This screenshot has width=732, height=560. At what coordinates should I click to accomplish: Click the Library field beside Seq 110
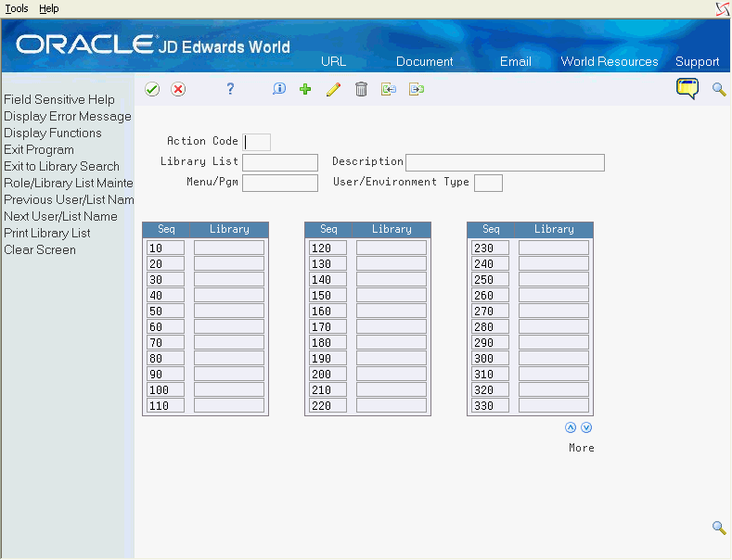(x=229, y=405)
